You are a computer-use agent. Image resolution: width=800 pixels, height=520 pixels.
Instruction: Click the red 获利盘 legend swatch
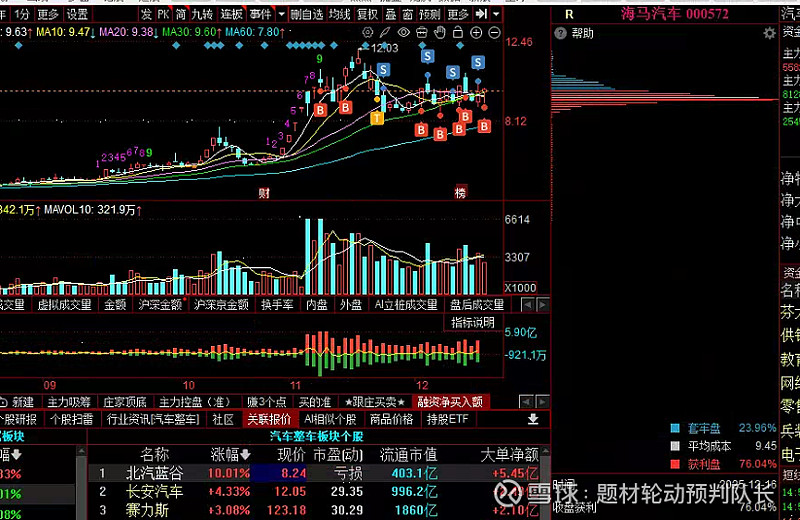675,464
